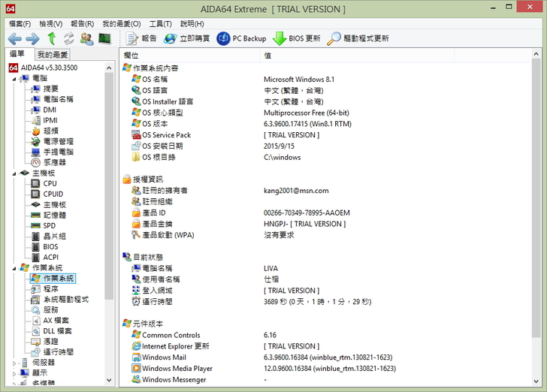The height and width of the screenshot is (392, 547).
Task: Select CPUID in the tree
Action: point(53,194)
